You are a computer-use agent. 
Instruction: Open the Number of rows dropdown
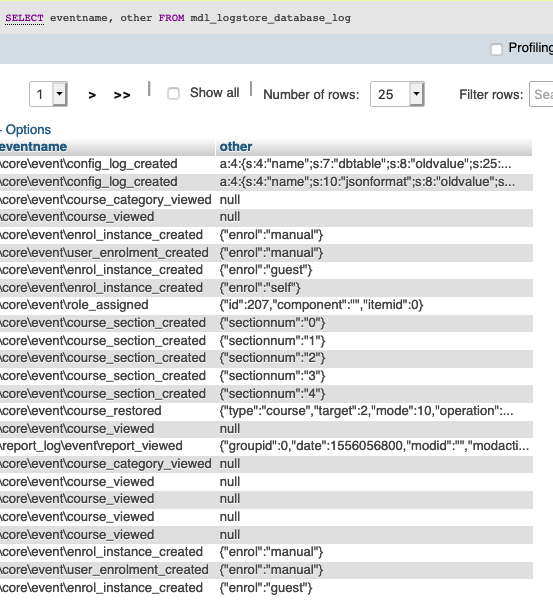point(397,94)
